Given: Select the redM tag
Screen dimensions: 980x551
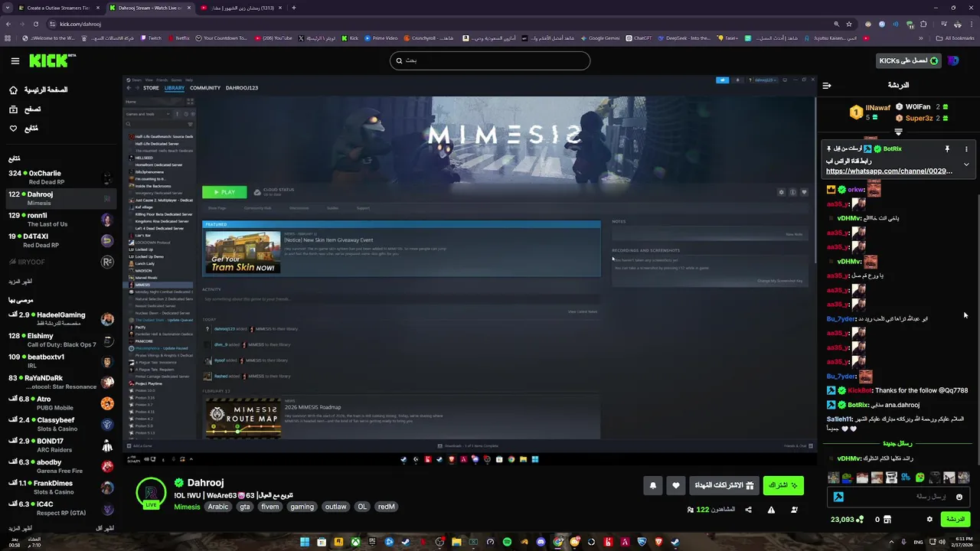Looking at the screenshot, I should [x=386, y=507].
